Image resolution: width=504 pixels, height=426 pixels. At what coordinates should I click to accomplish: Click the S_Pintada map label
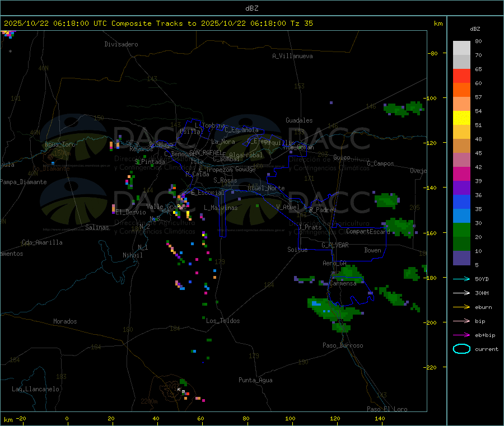(x=150, y=162)
